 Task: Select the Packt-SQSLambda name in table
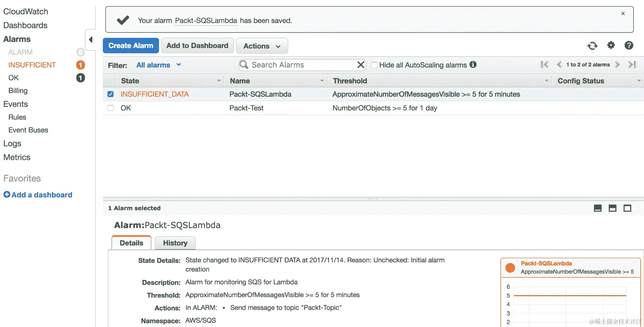coord(260,94)
